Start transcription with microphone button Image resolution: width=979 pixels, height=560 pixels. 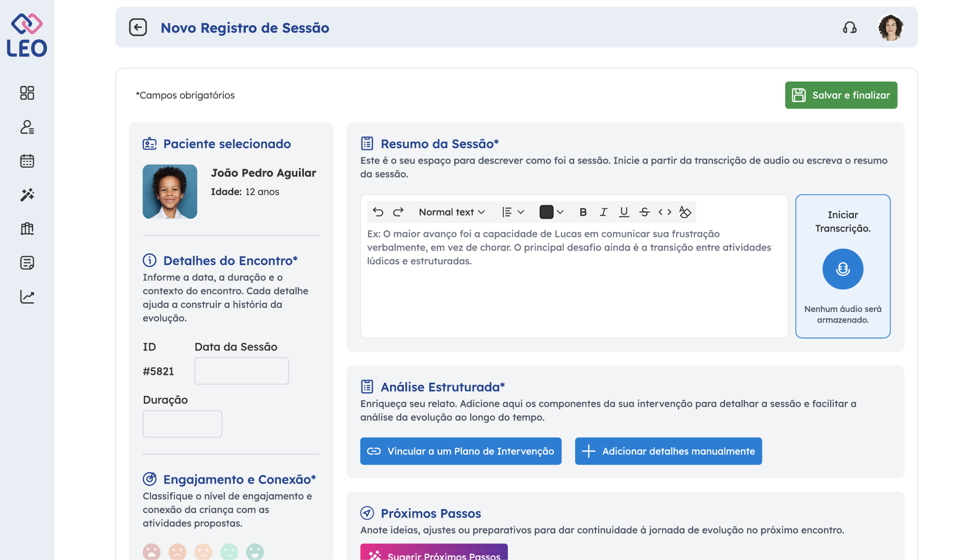coord(842,269)
